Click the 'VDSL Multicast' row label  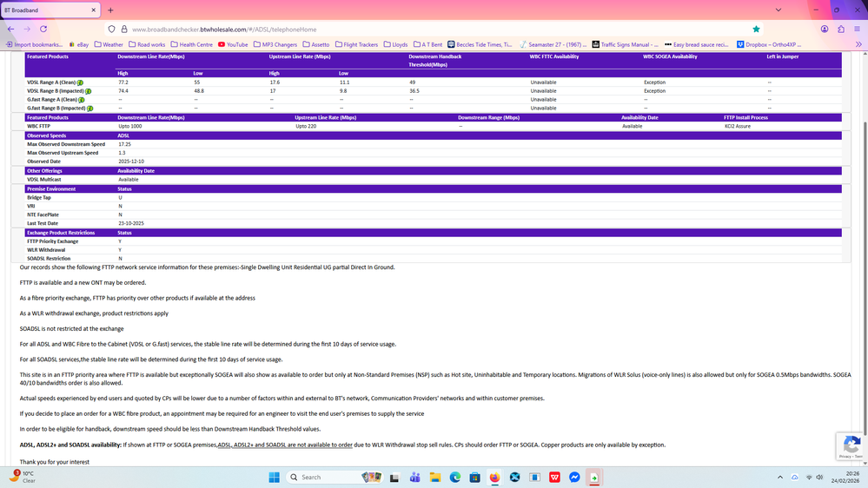point(44,180)
